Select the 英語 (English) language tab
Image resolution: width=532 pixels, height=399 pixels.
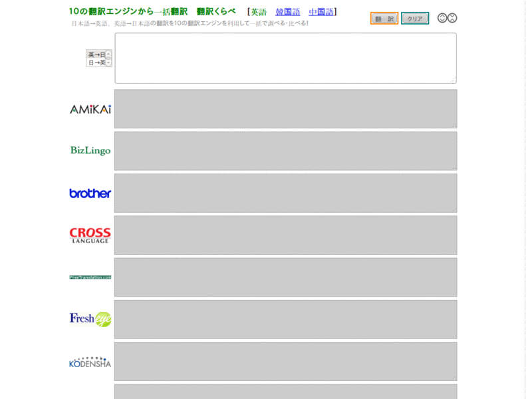tap(259, 12)
